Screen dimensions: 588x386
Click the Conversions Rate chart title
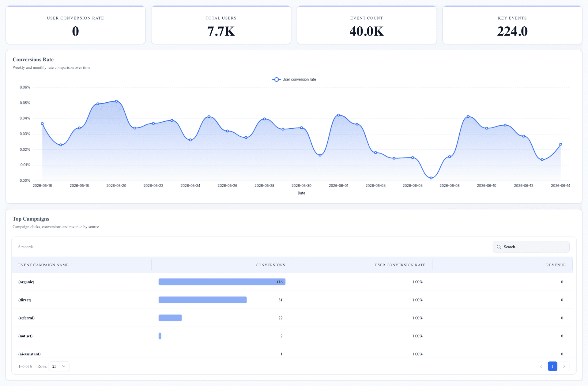pyautogui.click(x=33, y=59)
